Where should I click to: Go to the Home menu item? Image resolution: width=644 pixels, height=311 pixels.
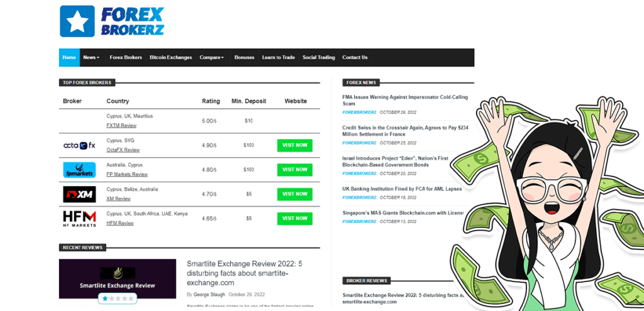pos(69,57)
